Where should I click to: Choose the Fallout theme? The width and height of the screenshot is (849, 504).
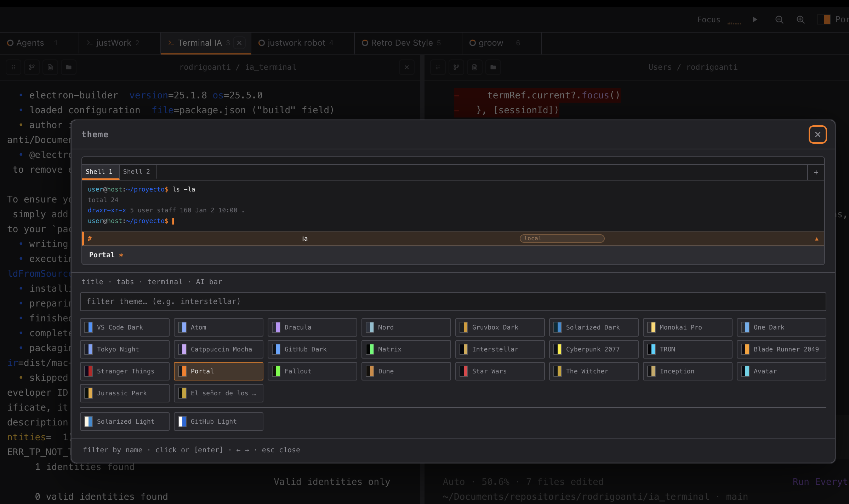(x=312, y=371)
